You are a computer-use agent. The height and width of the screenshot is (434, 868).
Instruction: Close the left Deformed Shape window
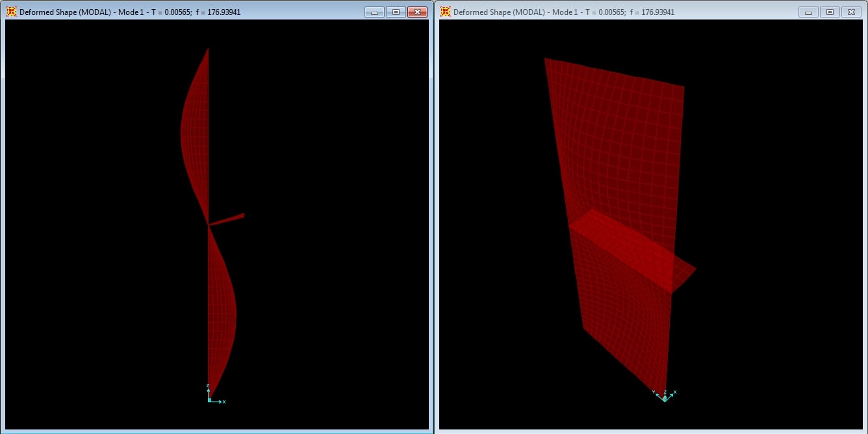[x=417, y=12]
